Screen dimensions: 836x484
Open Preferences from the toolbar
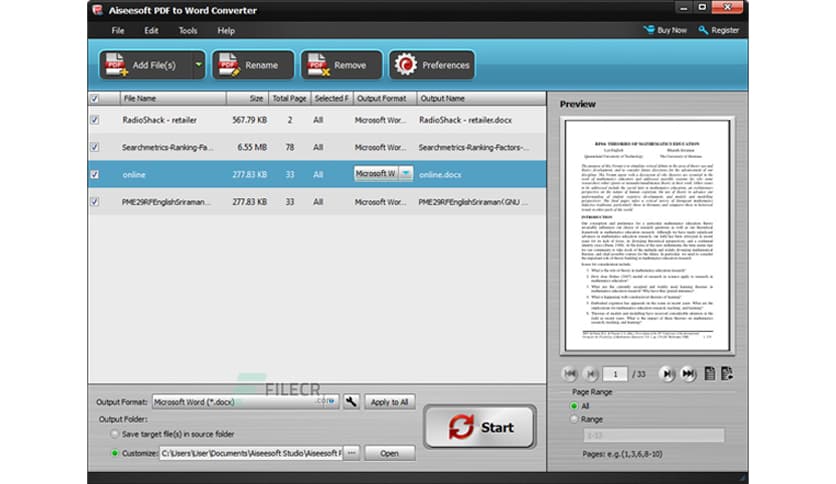point(432,65)
